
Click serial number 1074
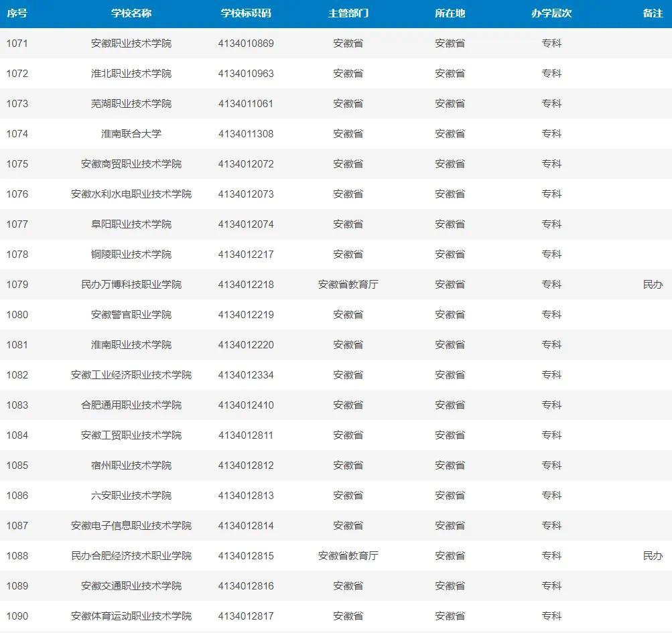tap(17, 134)
